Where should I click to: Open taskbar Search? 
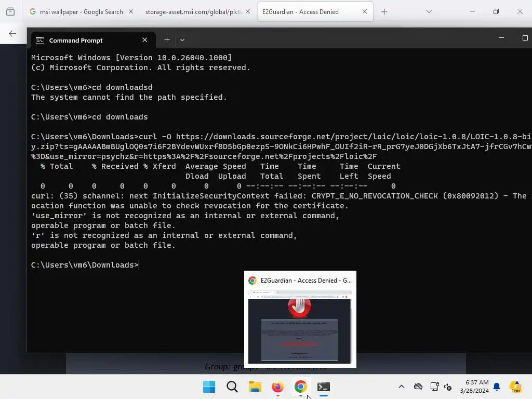click(232, 387)
